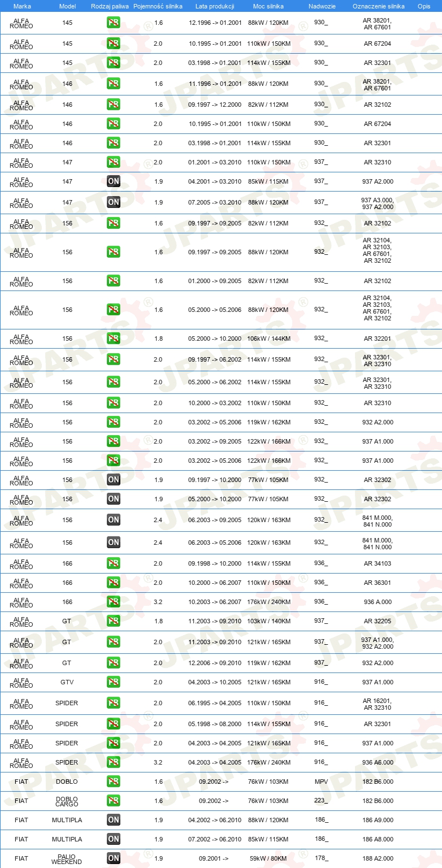This screenshot has height=868, width=442.
Task: Click production dates 01.2001 -> 03.2010
Action: coord(215,162)
